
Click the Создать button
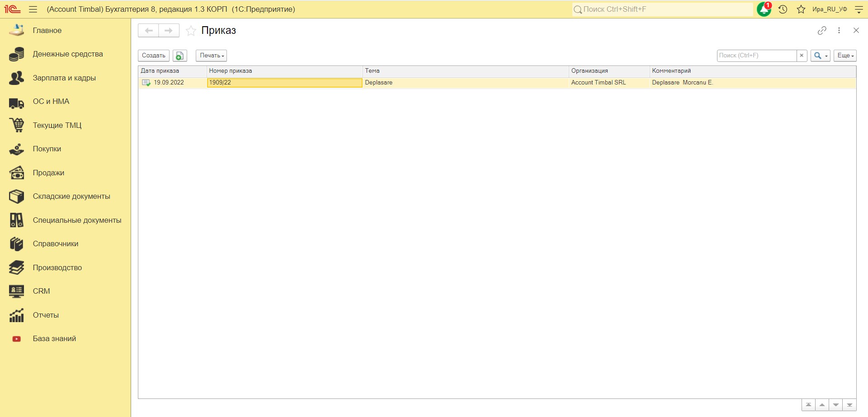pyautogui.click(x=154, y=56)
